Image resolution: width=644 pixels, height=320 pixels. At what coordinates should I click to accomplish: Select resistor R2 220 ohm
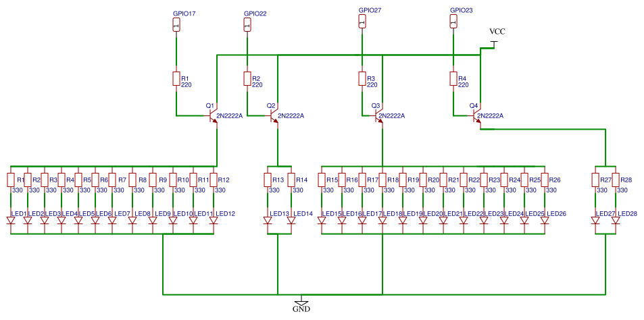(x=247, y=79)
